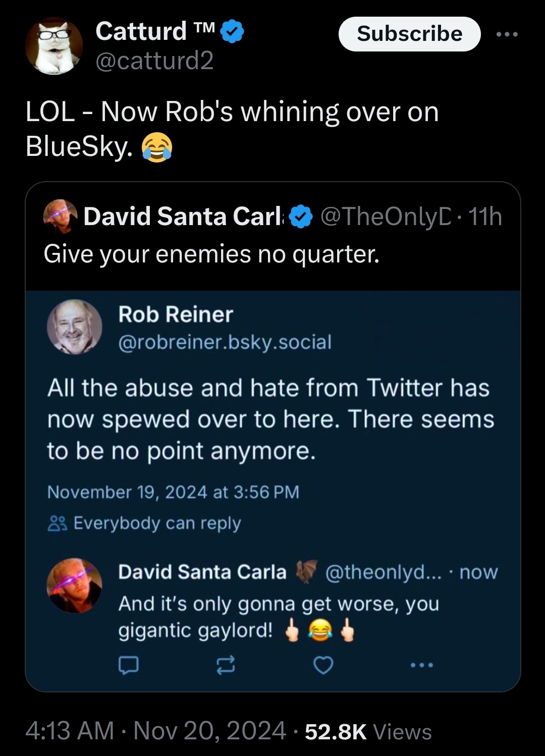This screenshot has height=756, width=545.
Task: Click David Santa Carla's verified badge
Action: tap(302, 217)
